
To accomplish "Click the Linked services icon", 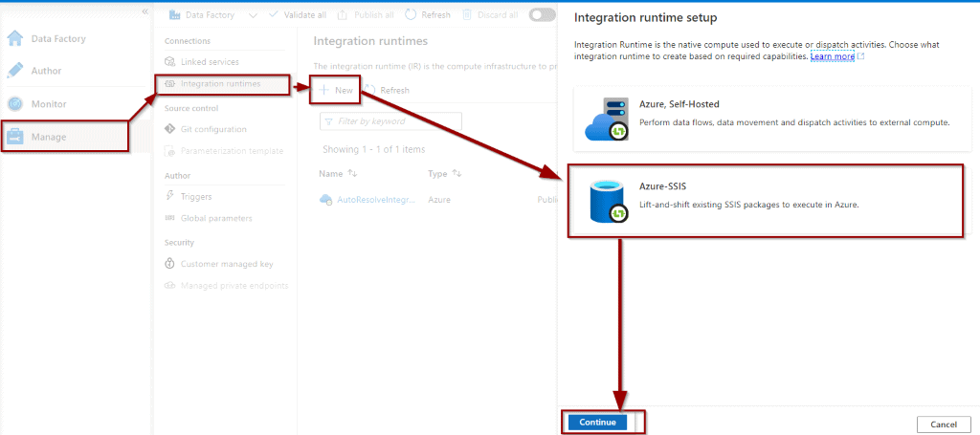I will [x=169, y=62].
